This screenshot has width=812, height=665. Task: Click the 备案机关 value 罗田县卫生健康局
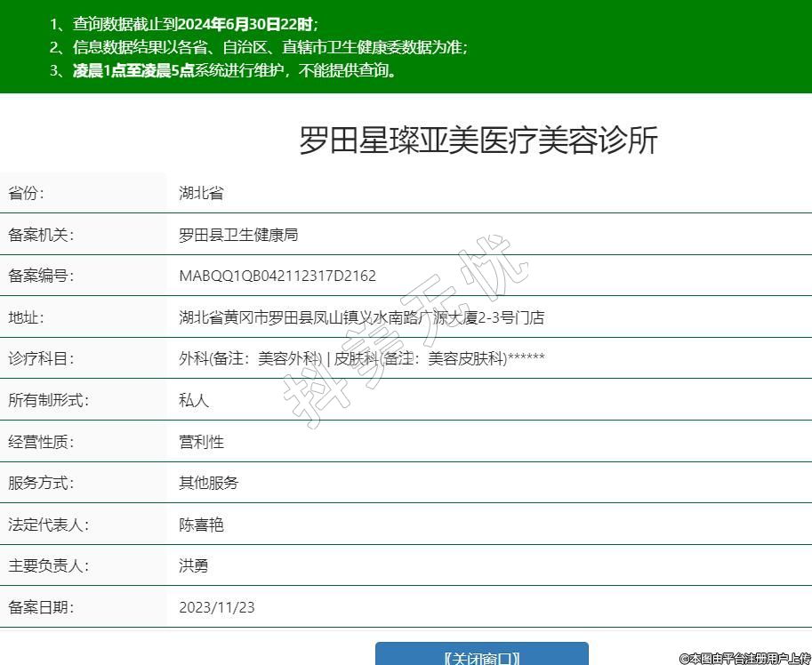click(x=238, y=235)
